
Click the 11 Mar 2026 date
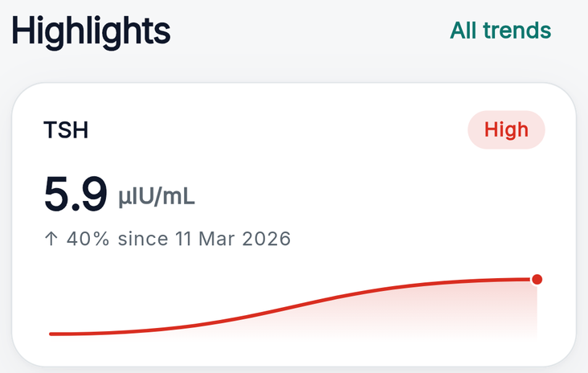(x=232, y=239)
